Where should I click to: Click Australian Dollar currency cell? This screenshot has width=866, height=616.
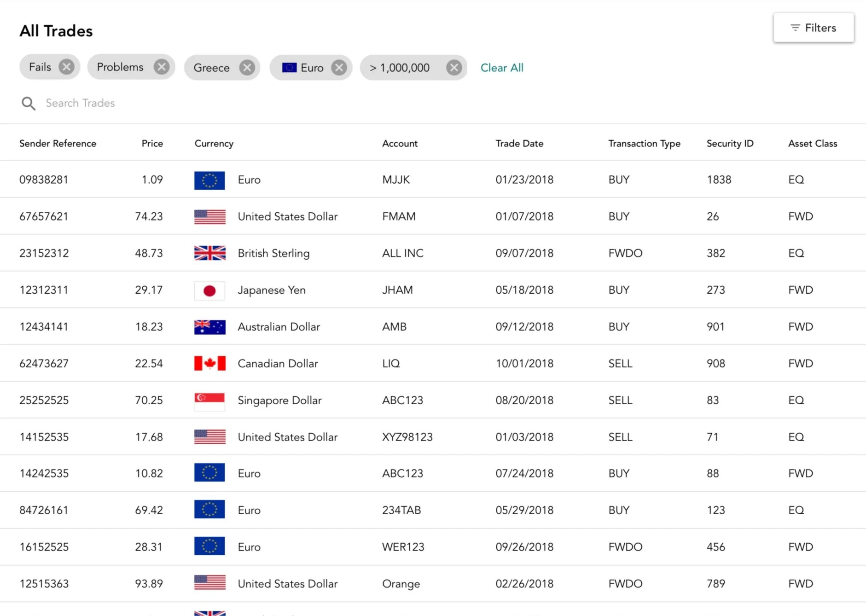point(279,327)
